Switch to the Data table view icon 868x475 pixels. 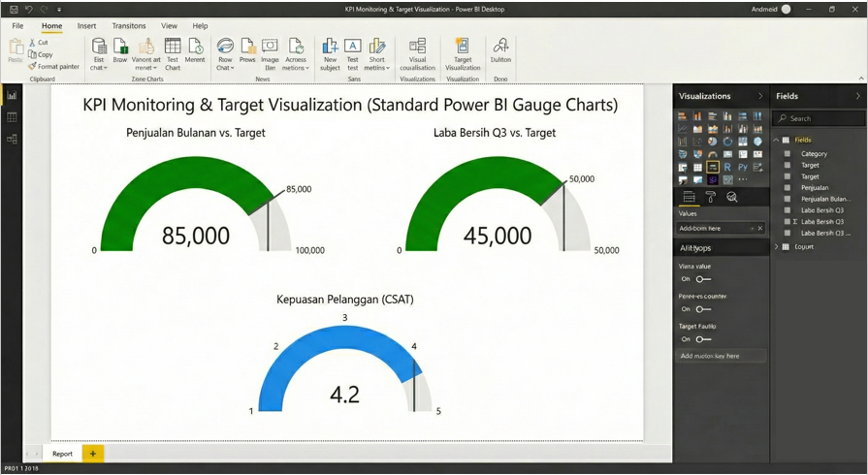click(x=13, y=117)
